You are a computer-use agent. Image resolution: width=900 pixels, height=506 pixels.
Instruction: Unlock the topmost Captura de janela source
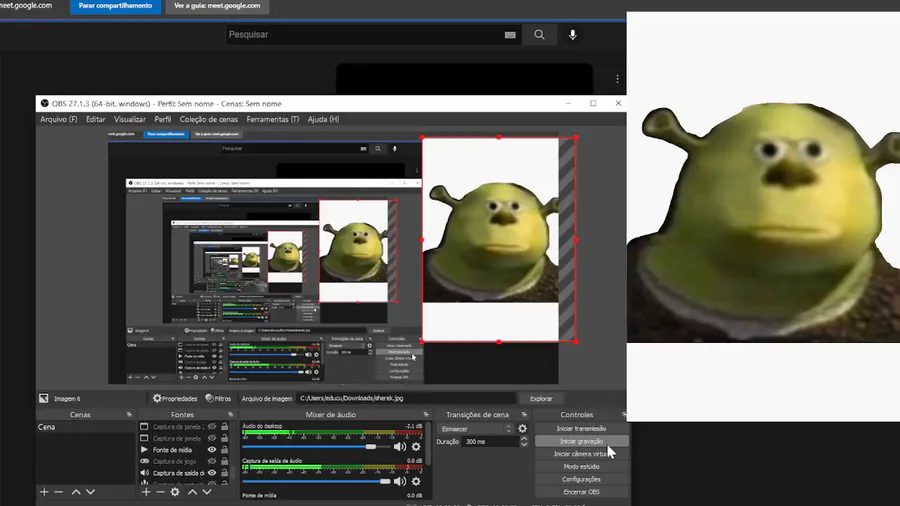pyautogui.click(x=224, y=427)
